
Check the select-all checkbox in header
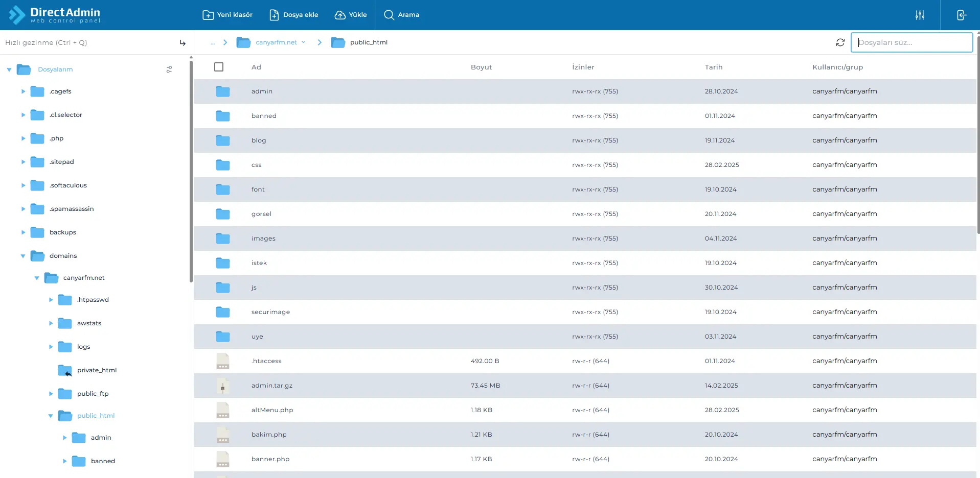coord(219,66)
